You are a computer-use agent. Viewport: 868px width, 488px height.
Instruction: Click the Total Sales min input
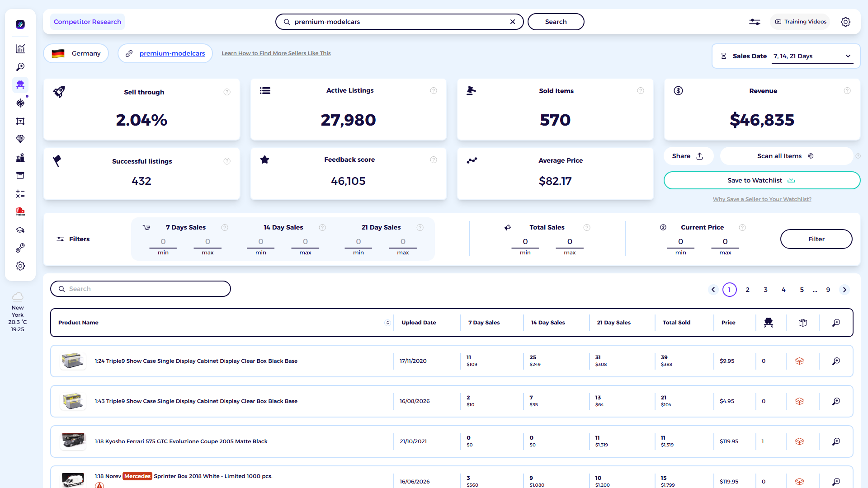point(525,242)
